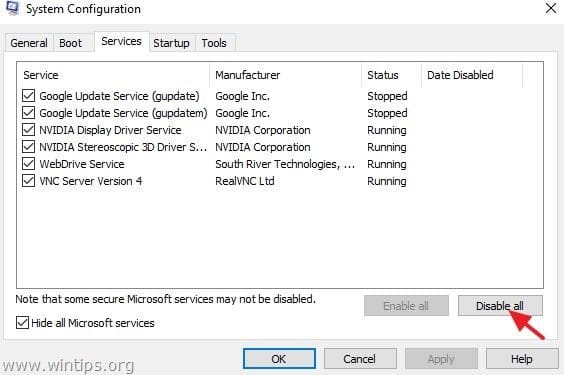The width and height of the screenshot is (564, 375).
Task: Click the greyed Apply button
Action: [441, 358]
